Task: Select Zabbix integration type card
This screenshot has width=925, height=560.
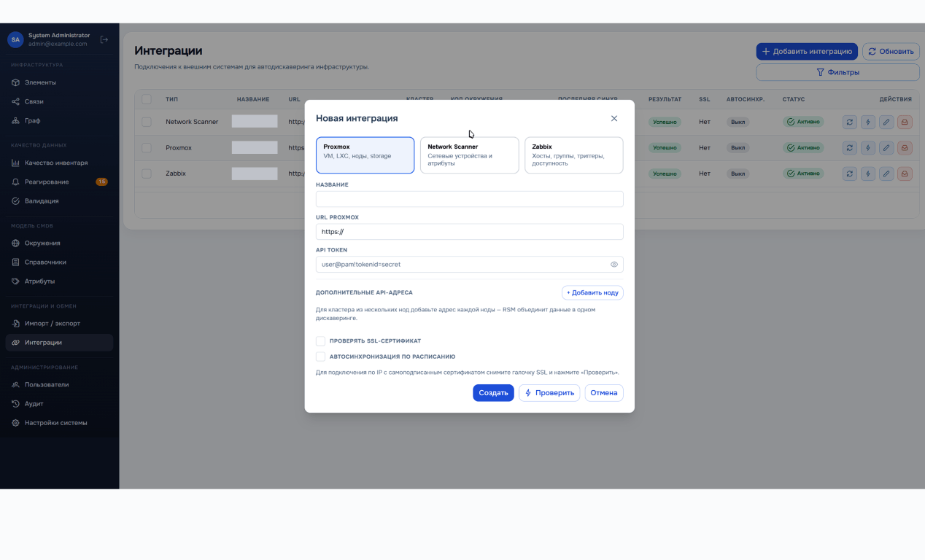Action: (573, 155)
